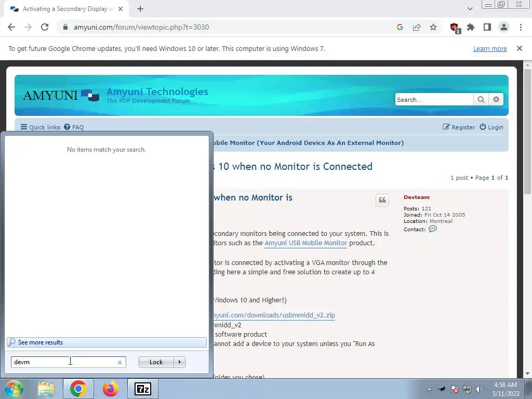Viewport: 532px width, 399px height.
Task: Click the forward navigation arrow
Action: point(28,27)
